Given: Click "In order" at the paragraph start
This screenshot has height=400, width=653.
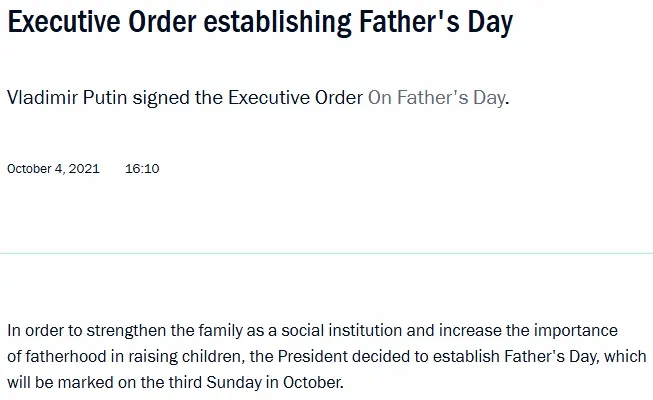Looking at the screenshot, I should coord(36,331).
